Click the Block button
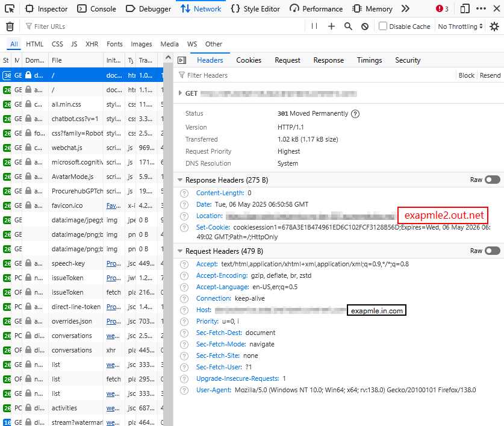The width and height of the screenshot is (504, 426). pos(467,75)
